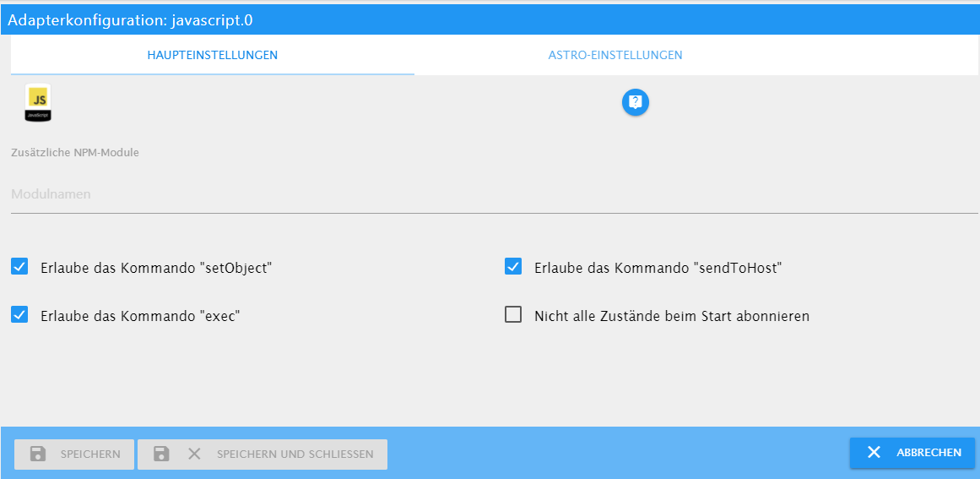980x479 pixels.
Task: Switch to the Astro-Einstellungen tab
Action: (x=615, y=55)
